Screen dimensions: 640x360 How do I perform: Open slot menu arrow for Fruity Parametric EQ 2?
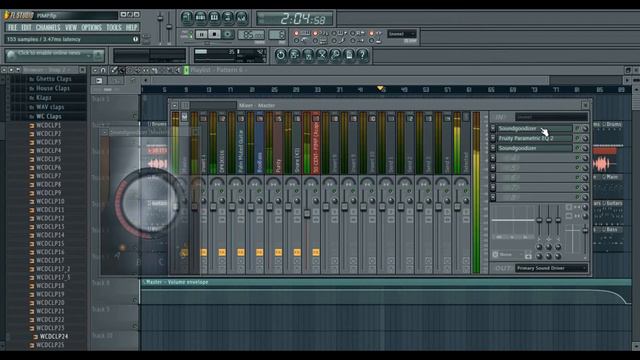(x=493, y=138)
